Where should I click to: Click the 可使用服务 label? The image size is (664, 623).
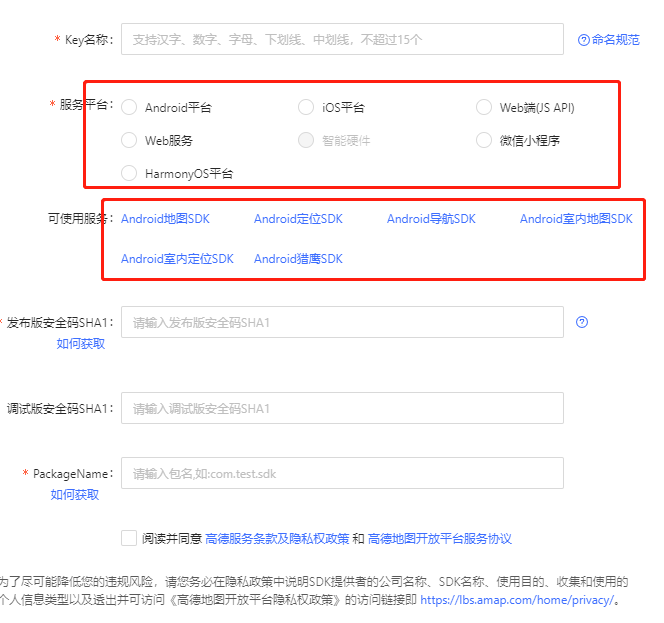click(80, 219)
